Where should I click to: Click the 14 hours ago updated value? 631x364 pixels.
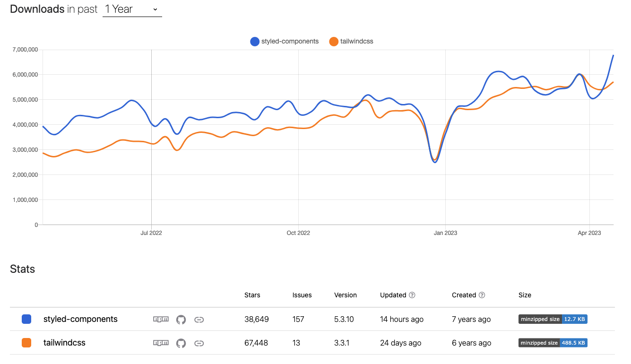pyautogui.click(x=402, y=319)
